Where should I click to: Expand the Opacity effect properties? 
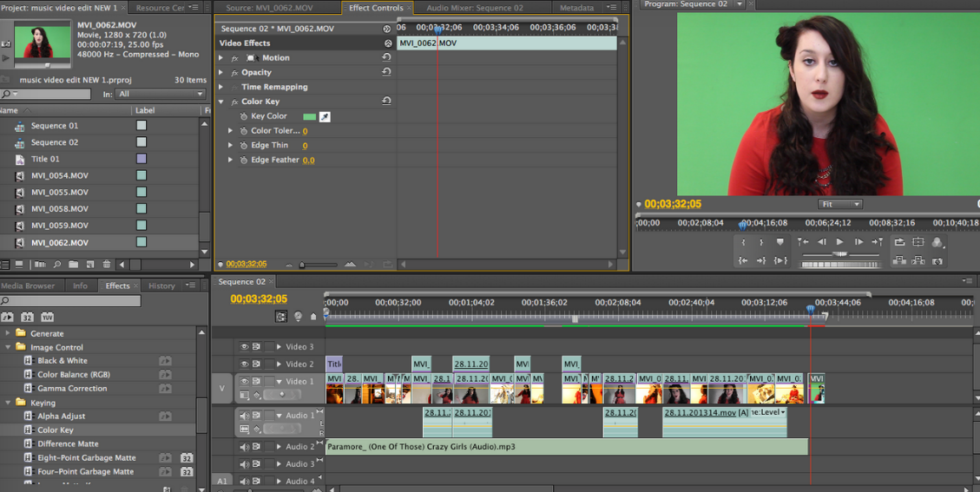220,73
